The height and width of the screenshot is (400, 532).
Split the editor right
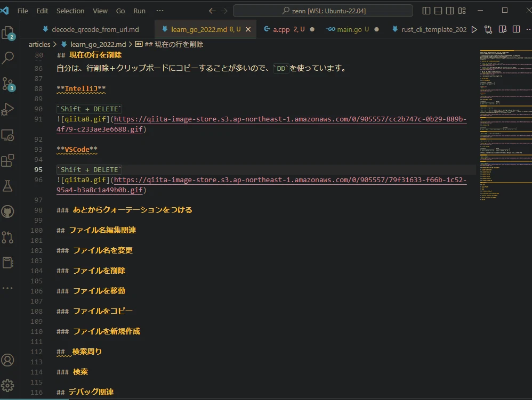point(516,29)
